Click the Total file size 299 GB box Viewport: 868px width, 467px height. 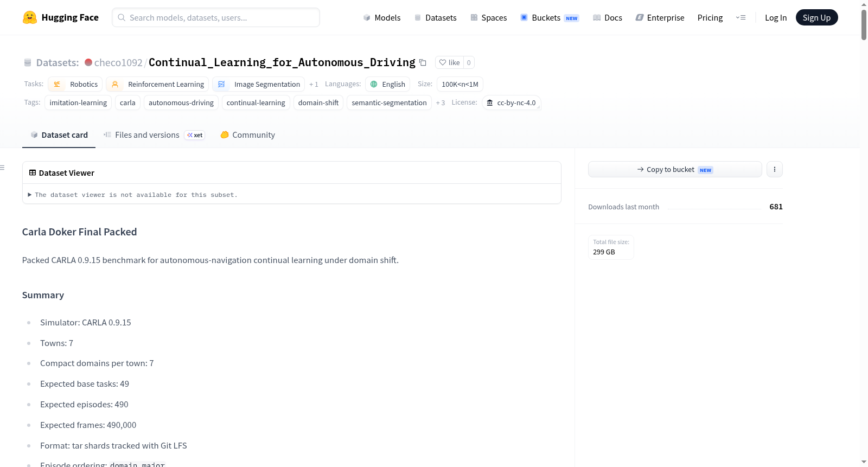click(x=611, y=247)
